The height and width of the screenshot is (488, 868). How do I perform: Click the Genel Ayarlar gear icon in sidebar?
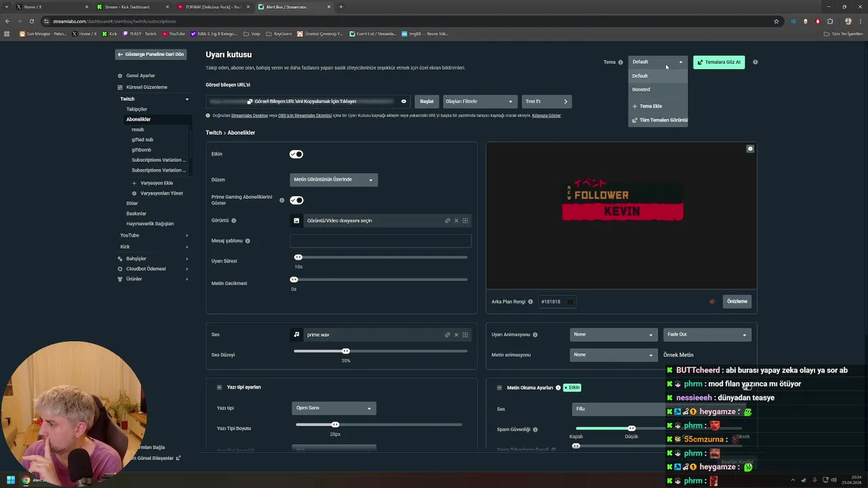pos(120,76)
